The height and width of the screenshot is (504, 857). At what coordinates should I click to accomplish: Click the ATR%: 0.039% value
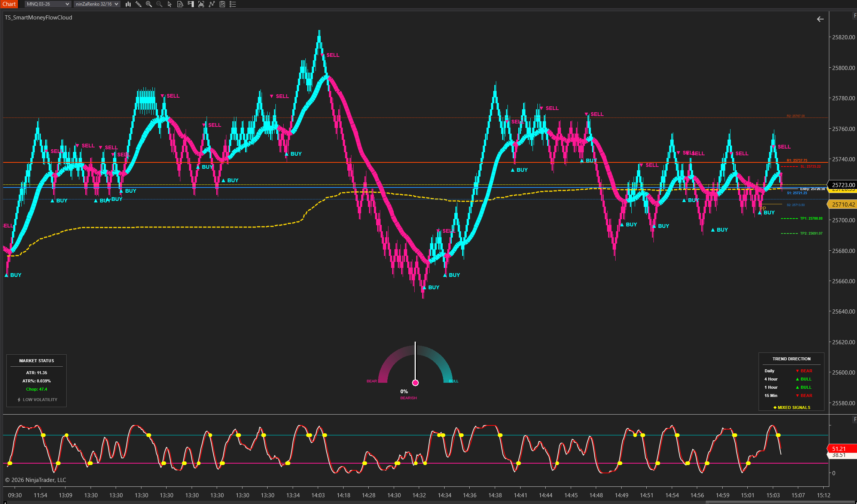tap(37, 381)
